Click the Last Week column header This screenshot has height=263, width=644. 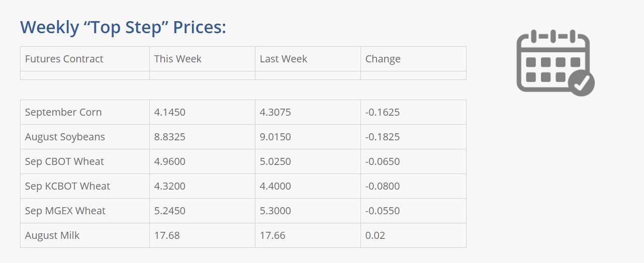click(x=284, y=59)
